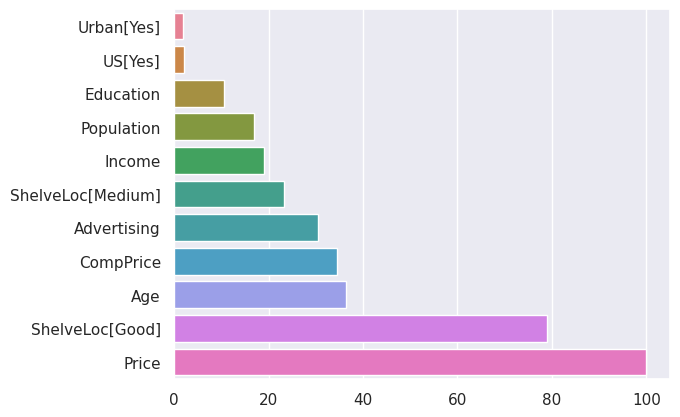The image size is (680, 417).
Task: Select the blue CompPrice bar
Action: point(256,262)
